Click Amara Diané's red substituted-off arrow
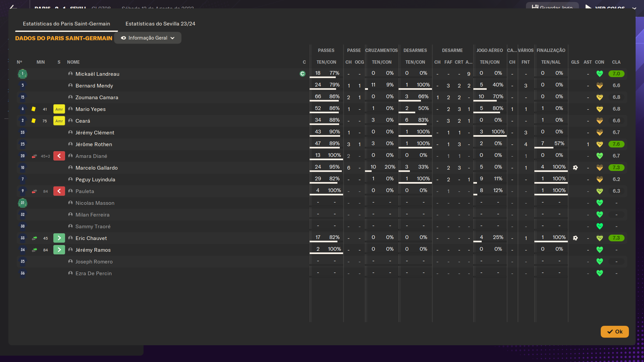 (x=34, y=156)
